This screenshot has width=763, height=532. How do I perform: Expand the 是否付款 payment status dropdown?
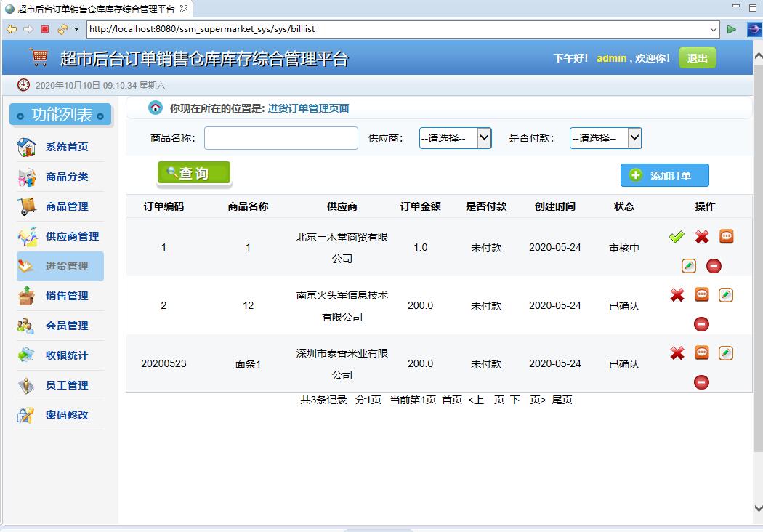(606, 137)
